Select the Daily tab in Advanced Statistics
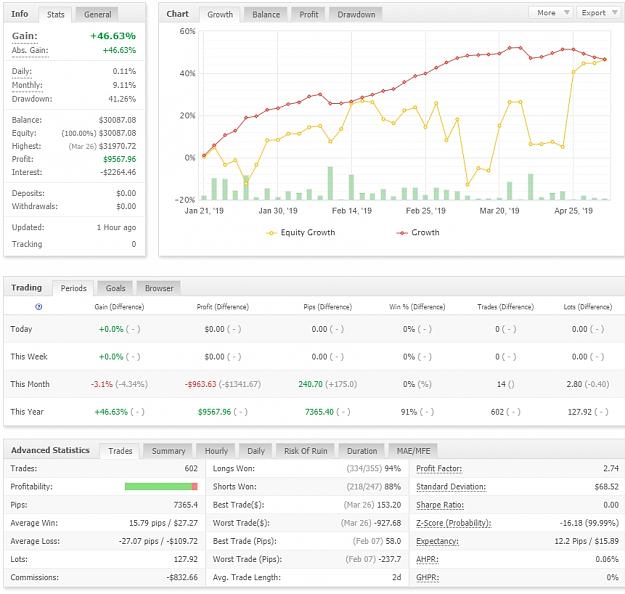This screenshot has width=625, height=594. 256,451
